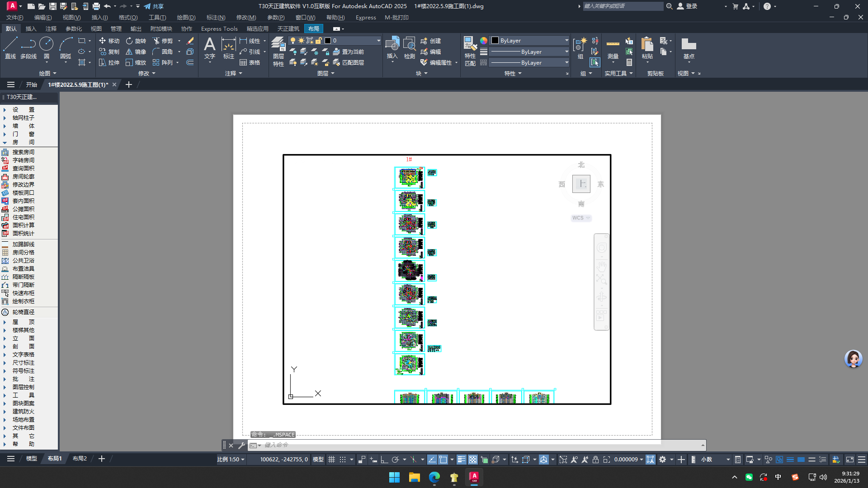
Task: Click the command line input field
Action: point(479,445)
